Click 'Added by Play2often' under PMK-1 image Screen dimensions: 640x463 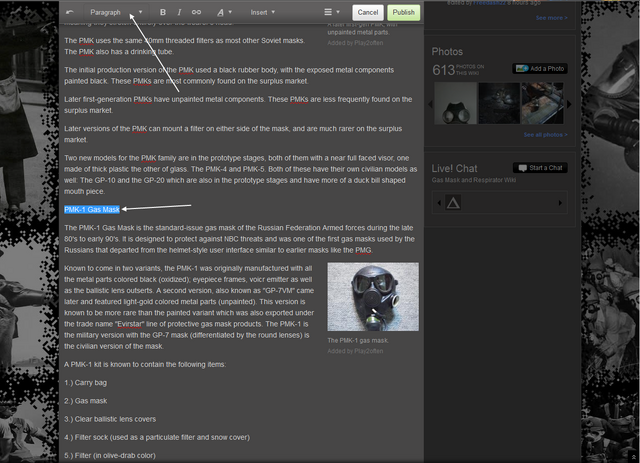pyautogui.click(x=355, y=351)
